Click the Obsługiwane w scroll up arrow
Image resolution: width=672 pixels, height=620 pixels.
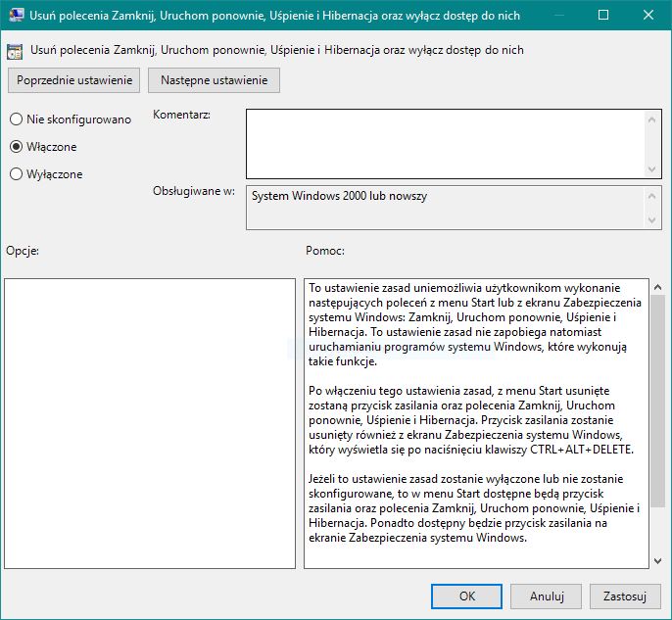click(651, 196)
